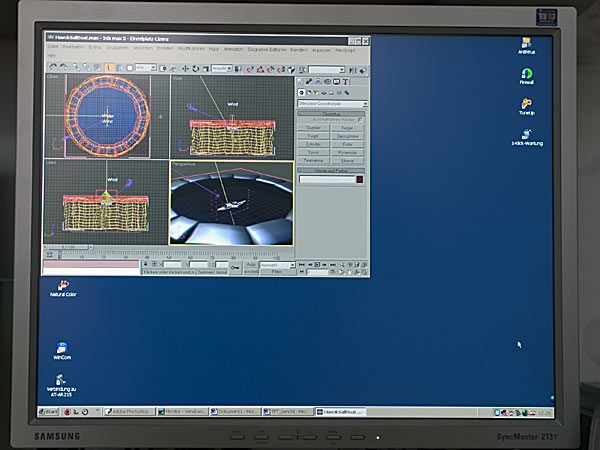Viewport: 600px width, 450px height.
Task: Open the Modify command panel tab
Action: 309,81
